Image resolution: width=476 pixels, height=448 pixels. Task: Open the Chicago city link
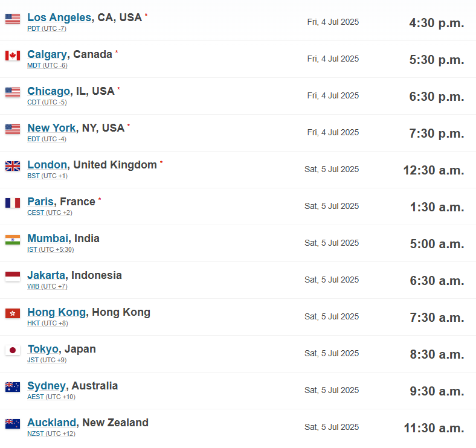pos(48,91)
